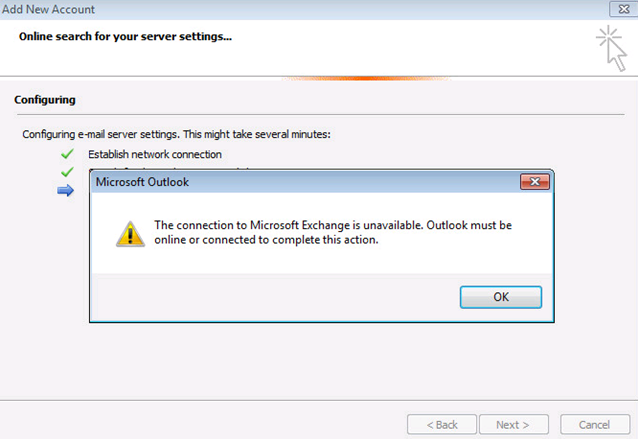Close the Microsoft Outlook error dialog
Viewport: 638px width, 439px height.
[535, 181]
